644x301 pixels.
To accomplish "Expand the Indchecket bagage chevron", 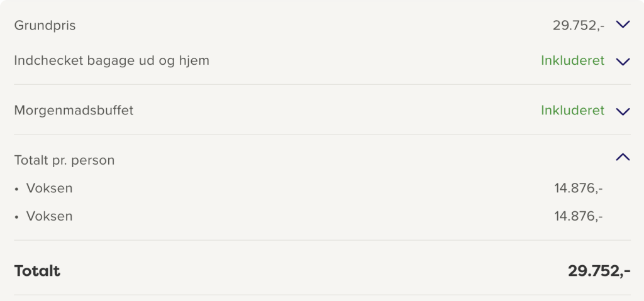I will [623, 62].
